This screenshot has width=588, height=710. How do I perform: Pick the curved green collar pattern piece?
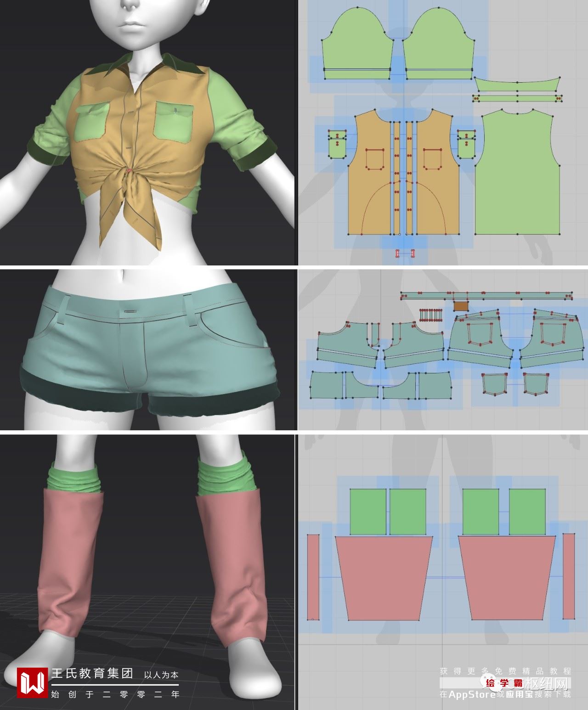517,85
